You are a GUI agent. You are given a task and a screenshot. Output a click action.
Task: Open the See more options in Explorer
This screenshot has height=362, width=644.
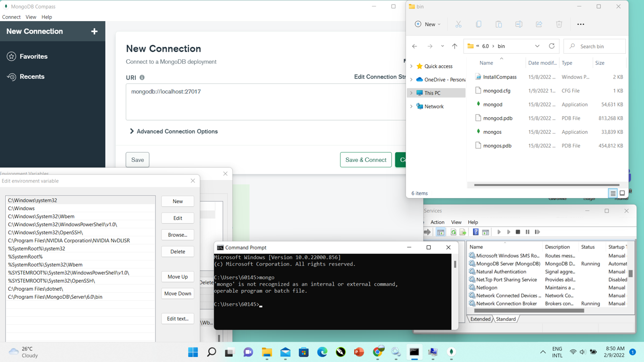click(581, 24)
